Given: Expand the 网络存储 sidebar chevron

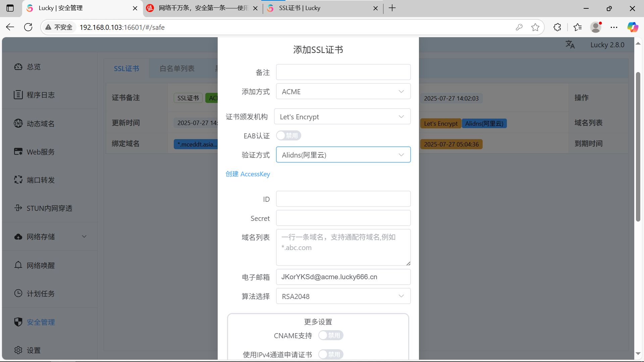Looking at the screenshot, I should (x=84, y=237).
